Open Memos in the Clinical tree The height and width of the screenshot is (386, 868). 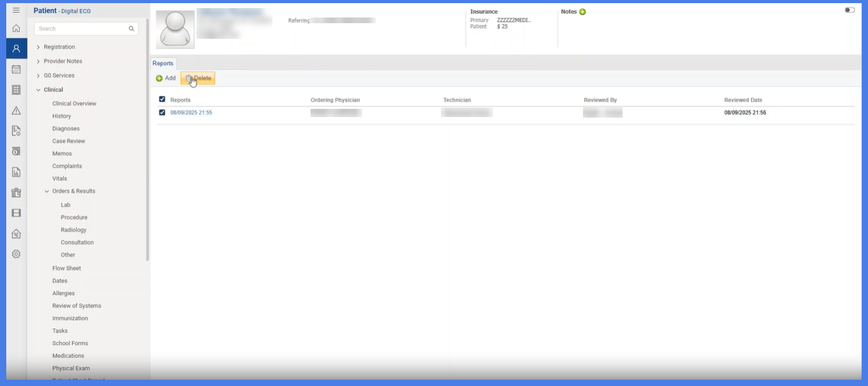pyautogui.click(x=62, y=154)
